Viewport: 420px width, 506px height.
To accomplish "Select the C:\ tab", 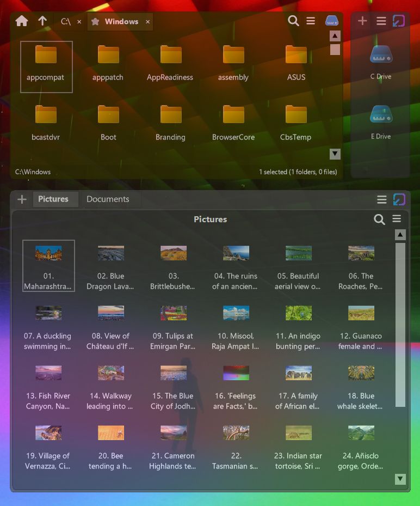I will pyautogui.click(x=66, y=22).
